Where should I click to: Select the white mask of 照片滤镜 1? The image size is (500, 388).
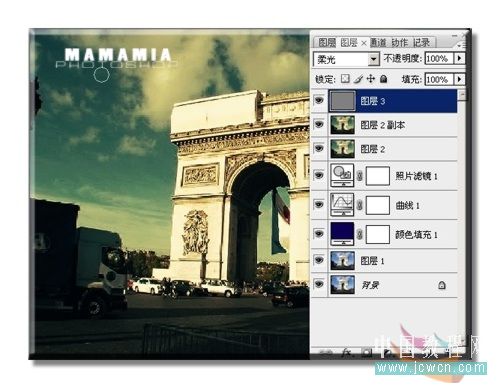pos(378,176)
